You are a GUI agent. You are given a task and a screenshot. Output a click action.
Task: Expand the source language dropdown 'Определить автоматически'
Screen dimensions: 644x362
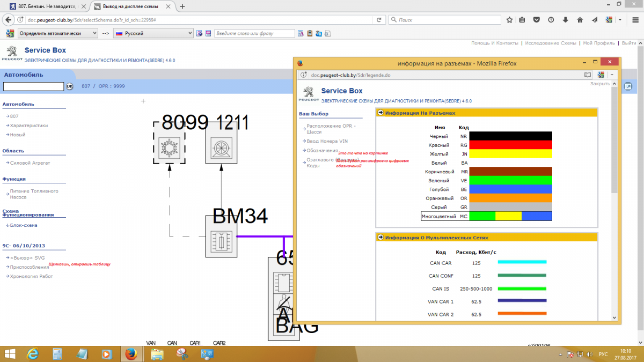click(57, 33)
